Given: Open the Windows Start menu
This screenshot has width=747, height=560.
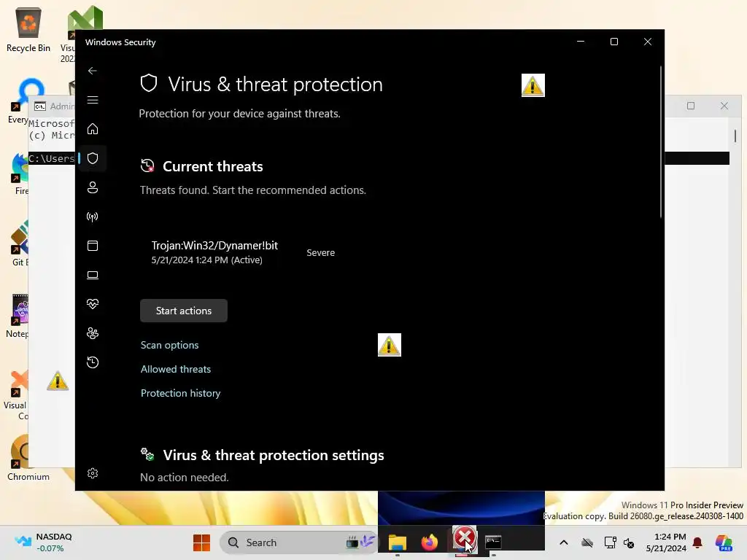Looking at the screenshot, I should pos(201,542).
